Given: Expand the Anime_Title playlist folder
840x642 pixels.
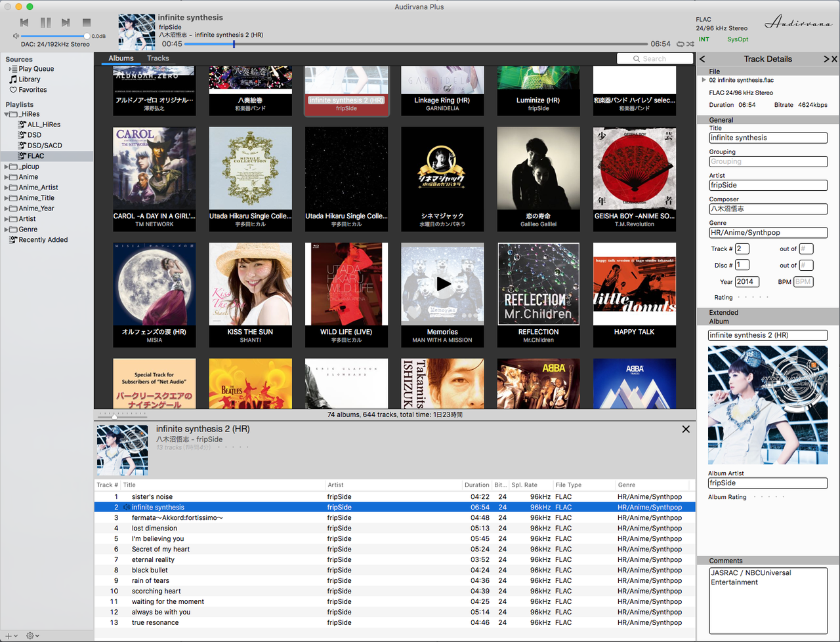Looking at the screenshot, I should (x=6, y=198).
